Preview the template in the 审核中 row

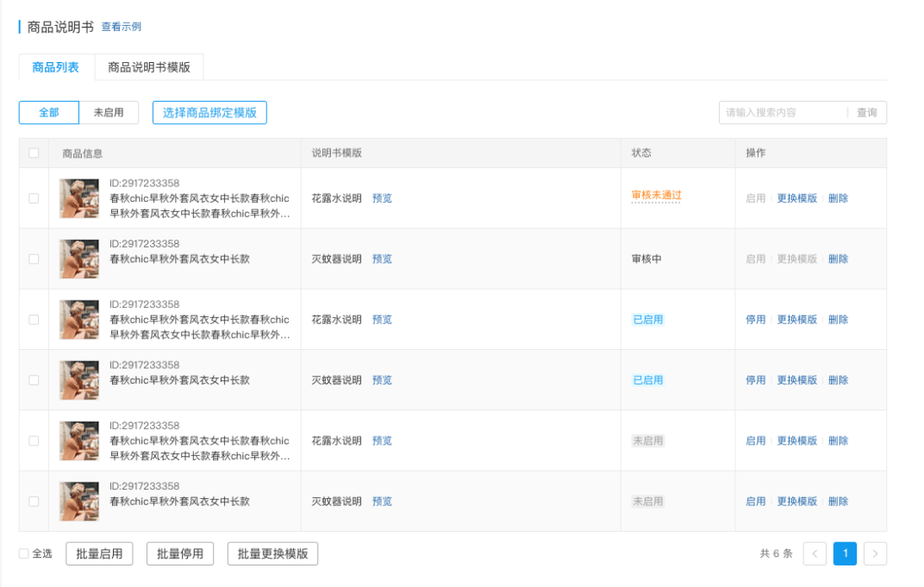pyautogui.click(x=382, y=259)
